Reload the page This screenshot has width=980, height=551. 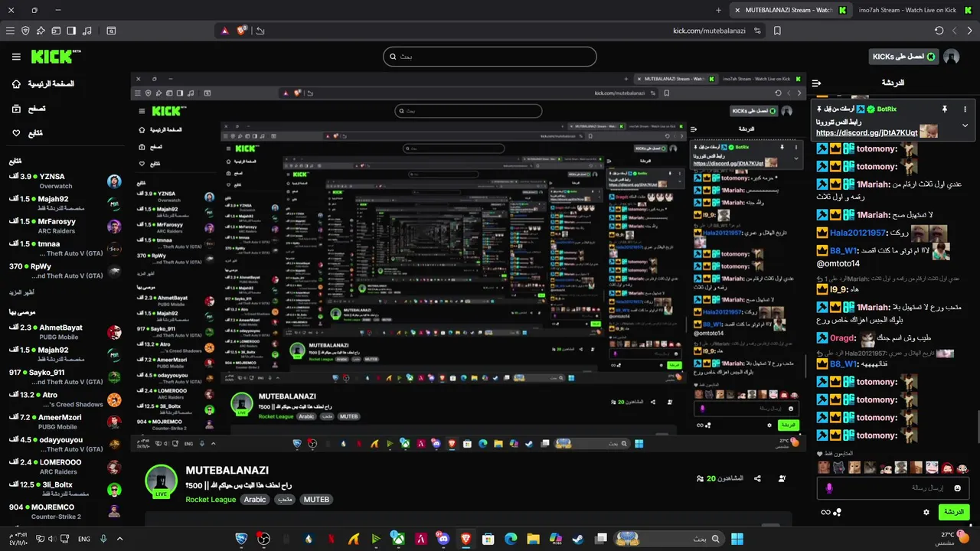click(939, 31)
